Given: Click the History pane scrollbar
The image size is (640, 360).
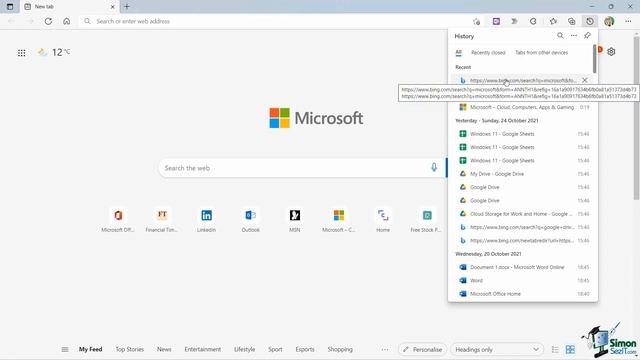Looking at the screenshot, I should [594, 59].
